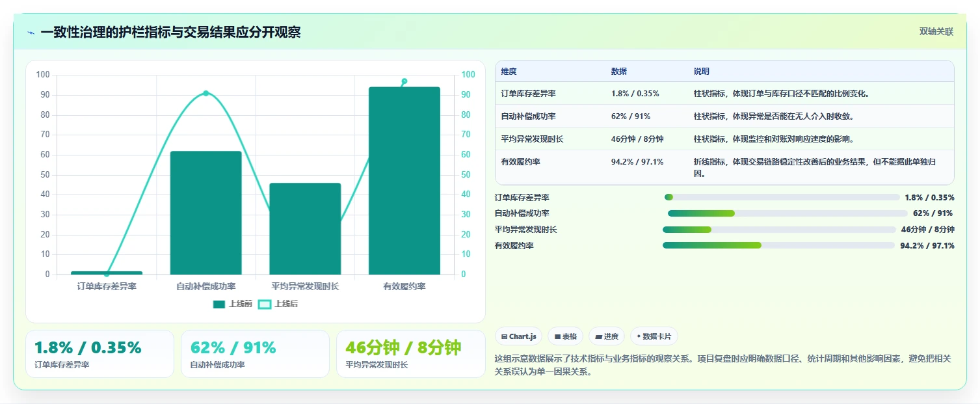
Task: Click the 订单库存差异率 x-axis label
Action: tap(107, 287)
